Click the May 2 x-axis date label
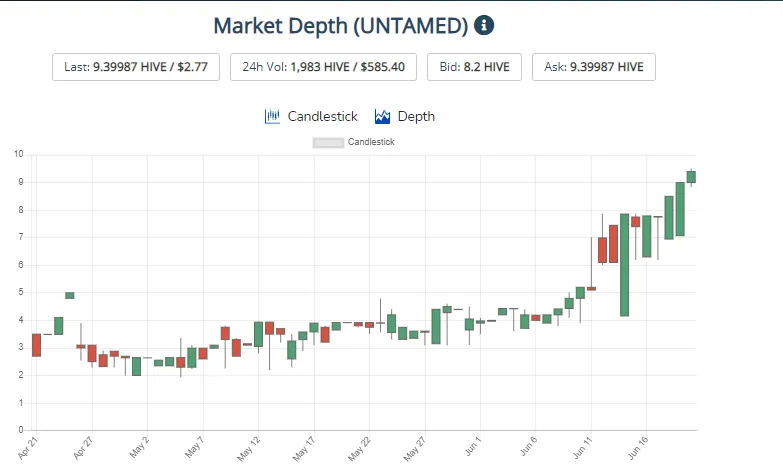This screenshot has width=783, height=472. (139, 447)
